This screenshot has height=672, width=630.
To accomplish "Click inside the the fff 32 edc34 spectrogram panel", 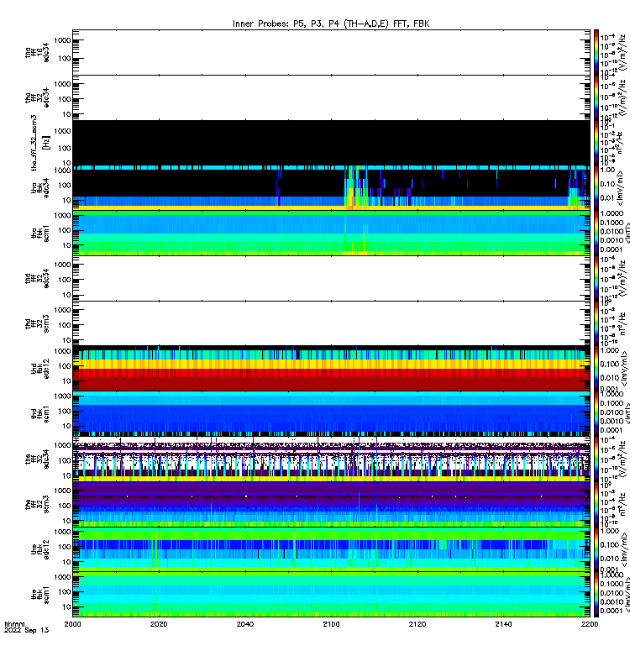I will pyautogui.click(x=331, y=459).
